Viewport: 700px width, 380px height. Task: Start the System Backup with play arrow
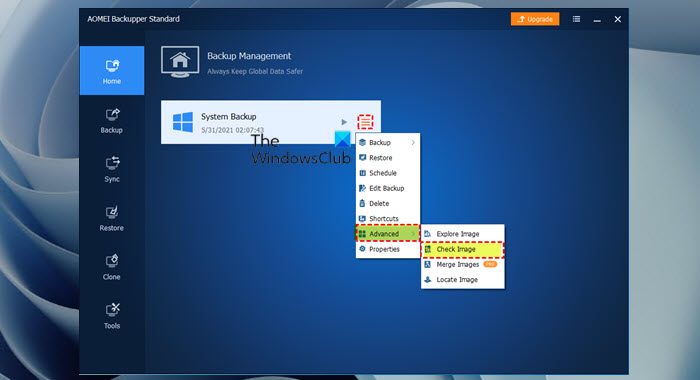pyautogui.click(x=344, y=122)
